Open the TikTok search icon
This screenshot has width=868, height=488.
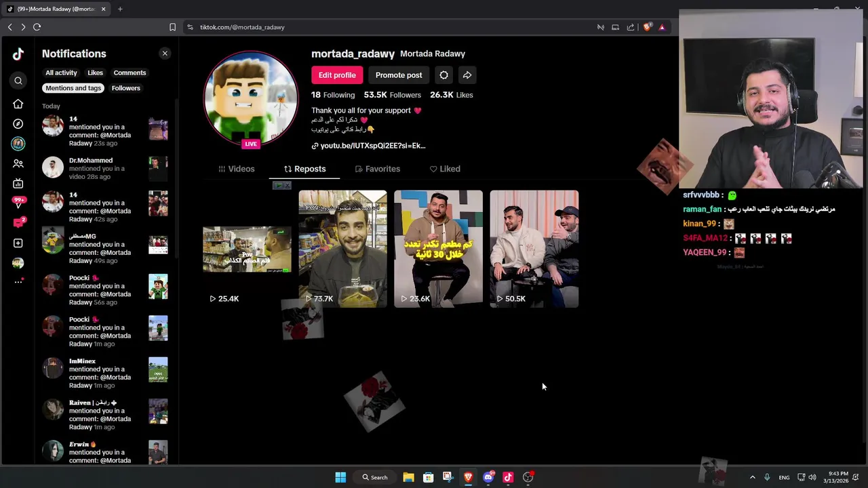(18, 81)
